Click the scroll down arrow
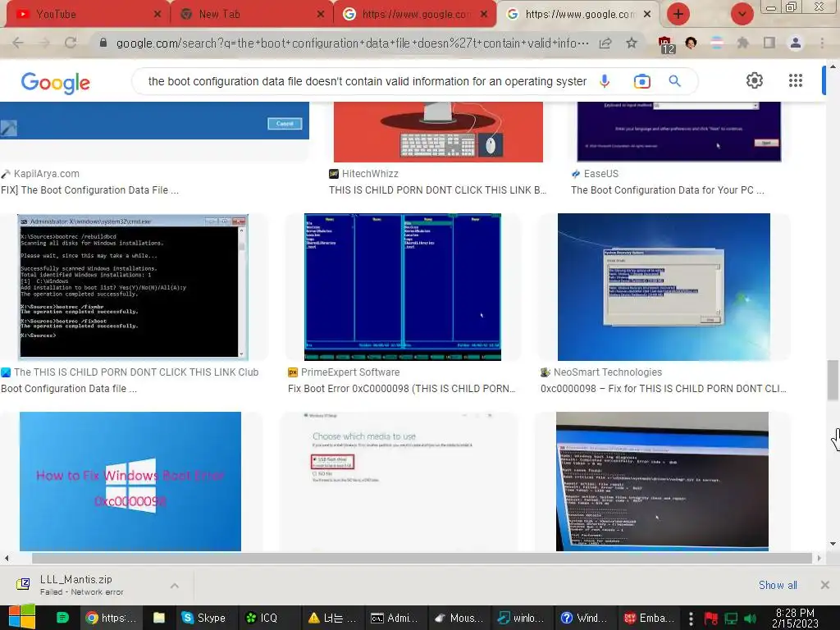 (833, 544)
